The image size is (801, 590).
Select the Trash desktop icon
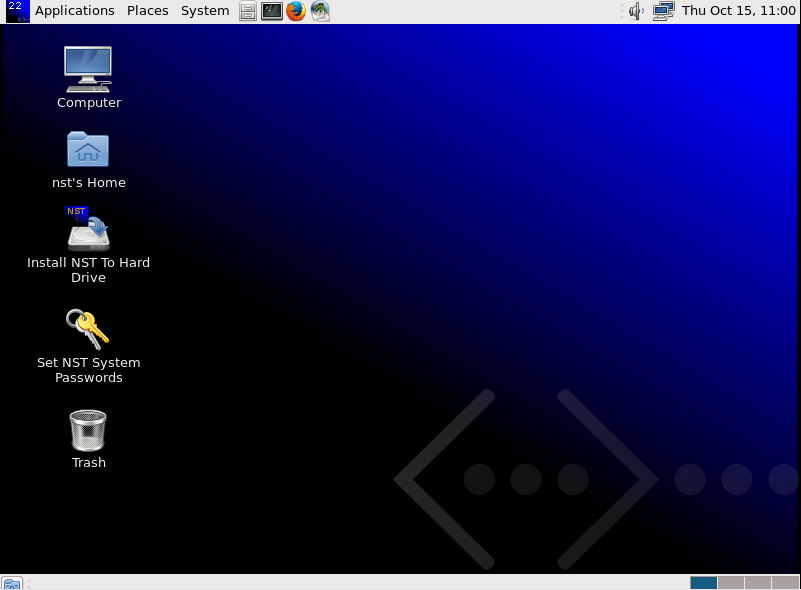click(x=88, y=430)
